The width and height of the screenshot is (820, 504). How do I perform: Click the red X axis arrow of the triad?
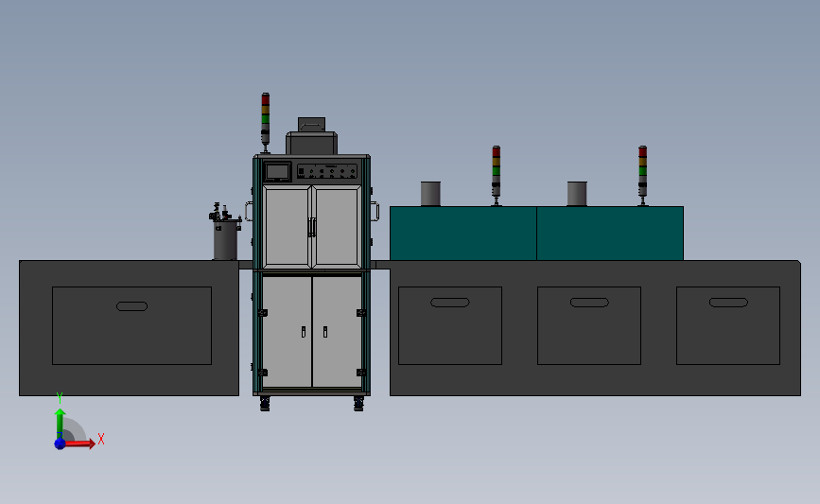80,443
